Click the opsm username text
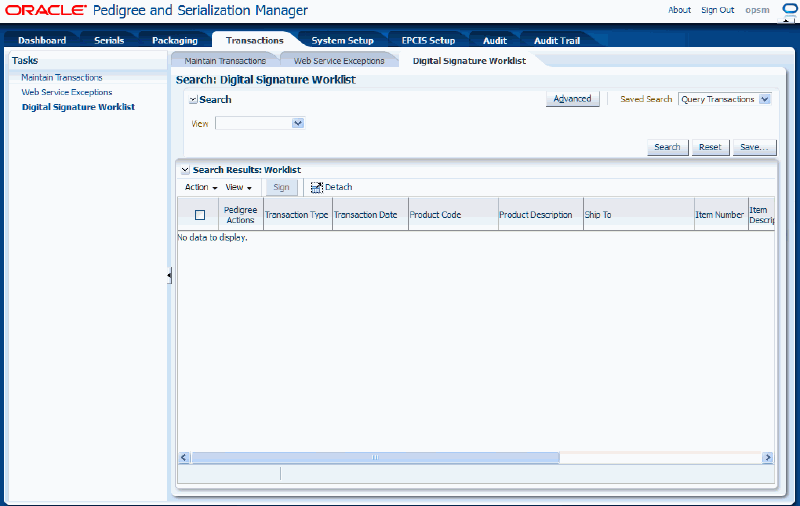 (x=757, y=10)
